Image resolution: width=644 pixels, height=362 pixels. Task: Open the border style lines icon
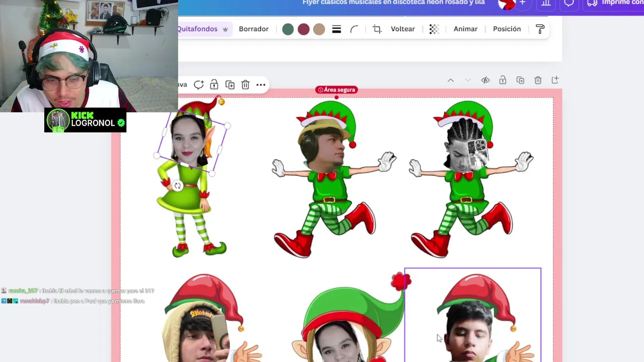(337, 29)
